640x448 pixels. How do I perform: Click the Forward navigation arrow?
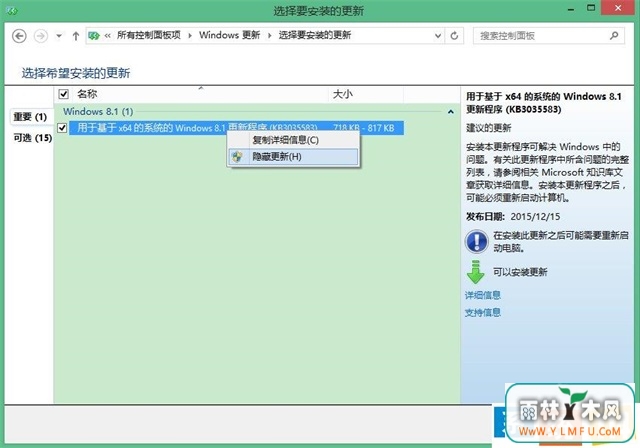click(x=40, y=36)
